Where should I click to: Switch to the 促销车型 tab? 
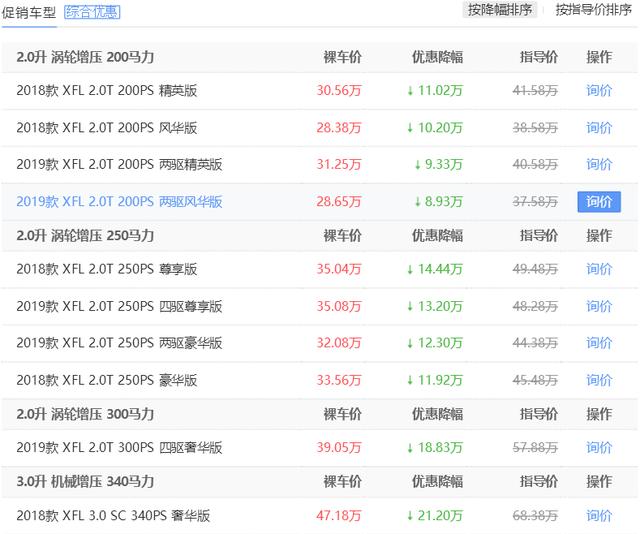click(29, 12)
